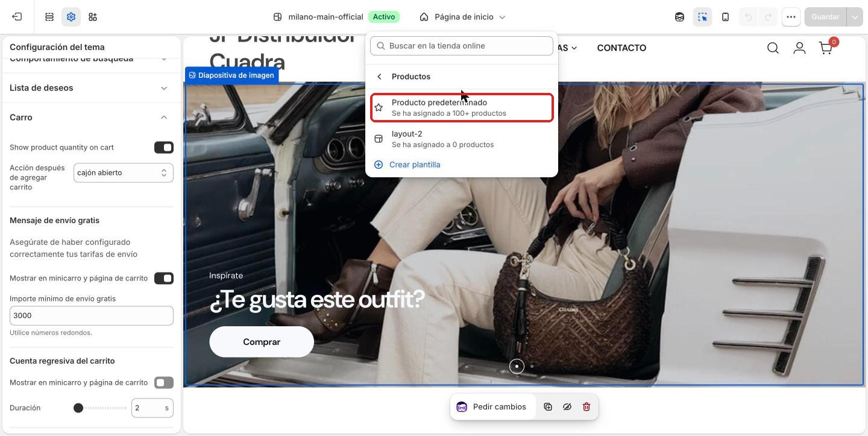Click the redo arrow icon
Viewport: 868px width, 436px height.
[x=768, y=17]
